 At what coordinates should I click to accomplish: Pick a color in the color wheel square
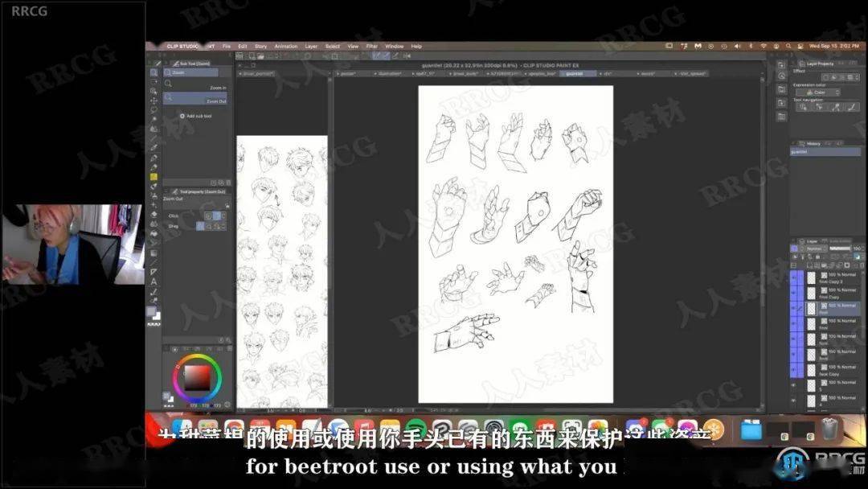tap(197, 378)
